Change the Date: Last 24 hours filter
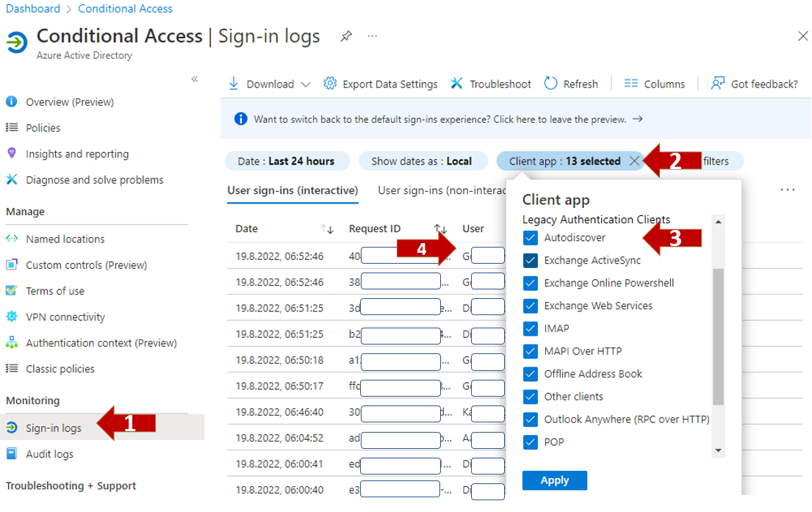 287,161
